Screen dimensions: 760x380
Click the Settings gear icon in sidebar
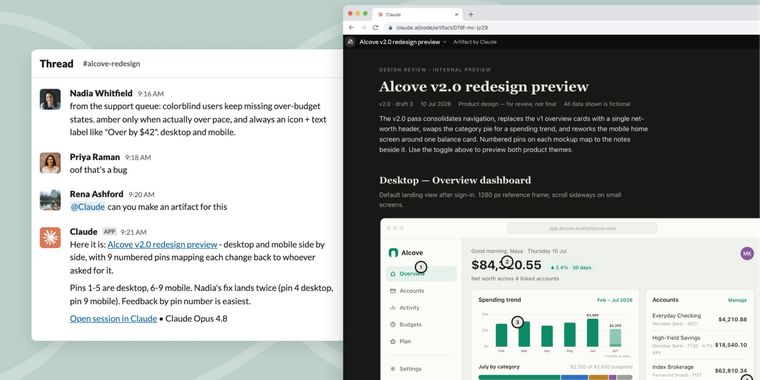click(393, 369)
